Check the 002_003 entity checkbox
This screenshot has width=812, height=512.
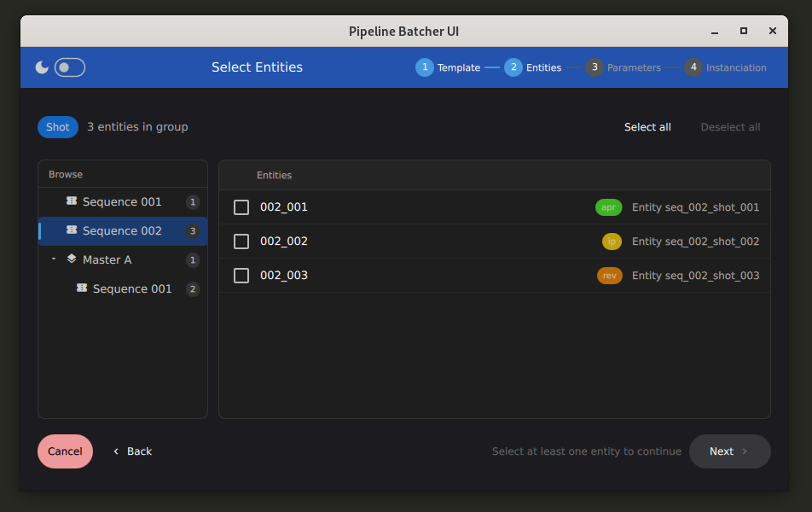(241, 276)
